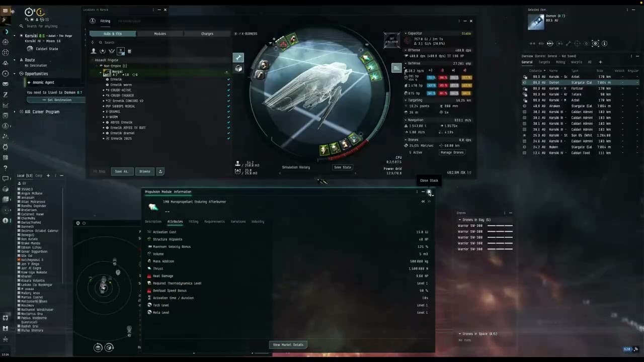Collapse the Drones stats section
This screenshot has height=362, width=644.
406,140
